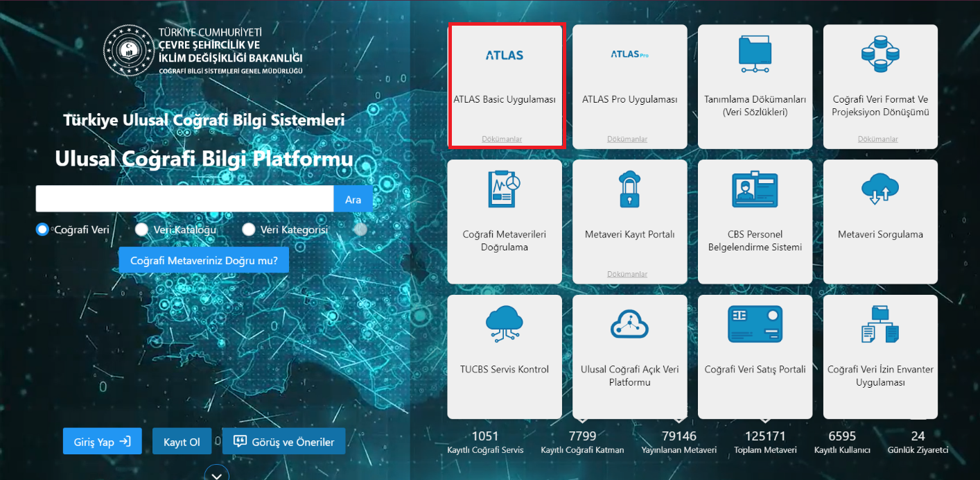The image size is (980, 480).
Task: Open Tanımlama Dökümanları folder icon
Action: point(755,54)
